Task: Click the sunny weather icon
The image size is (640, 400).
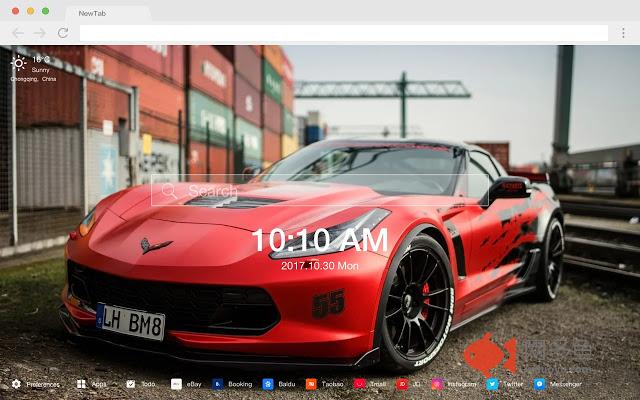Action: [18, 63]
